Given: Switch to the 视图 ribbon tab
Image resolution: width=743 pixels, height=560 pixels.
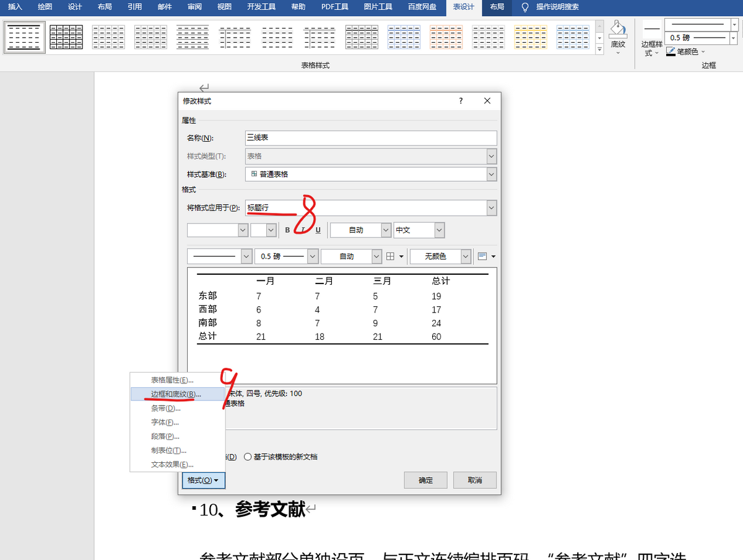Looking at the screenshot, I should click(224, 7).
